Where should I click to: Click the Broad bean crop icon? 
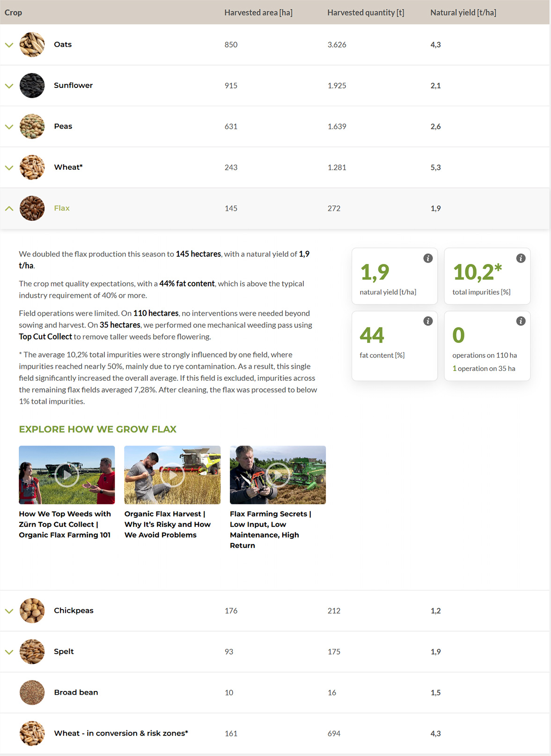[32, 692]
